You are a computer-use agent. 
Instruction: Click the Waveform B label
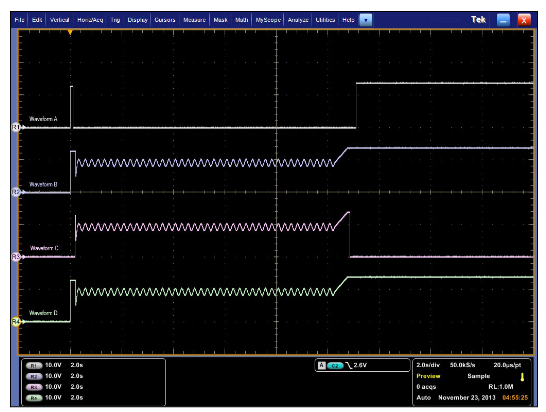pyautogui.click(x=43, y=184)
